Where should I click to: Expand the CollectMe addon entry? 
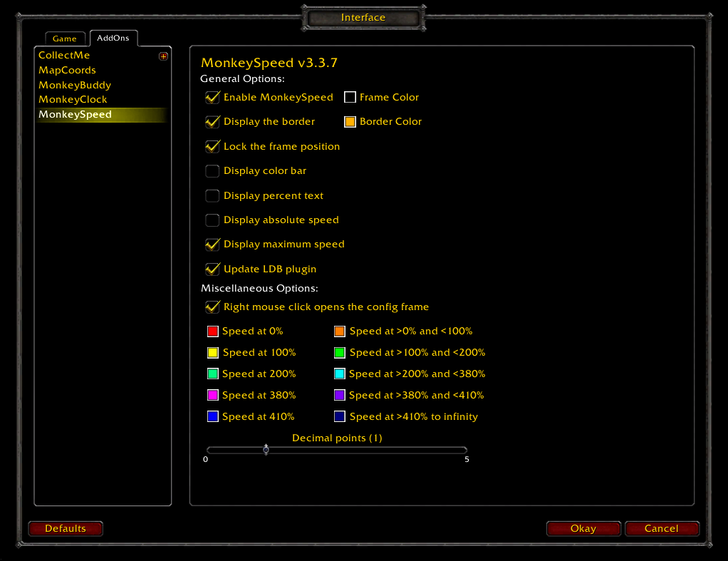coord(163,56)
